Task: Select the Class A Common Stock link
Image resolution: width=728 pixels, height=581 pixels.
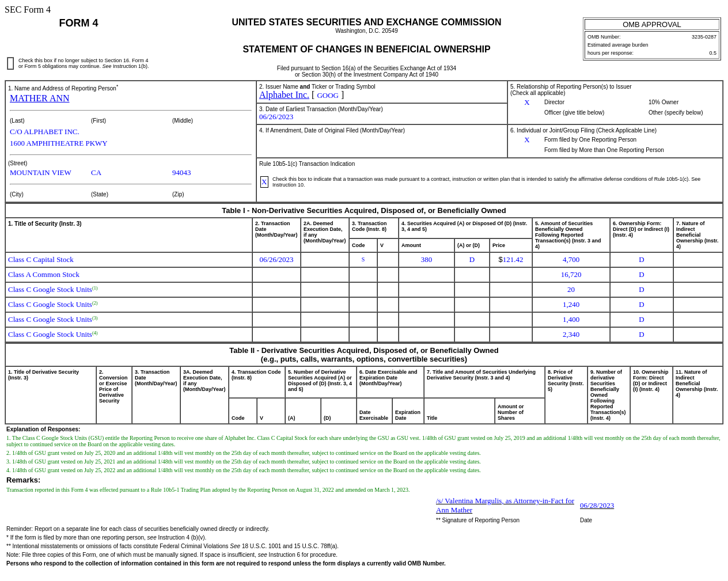Action: 43,274
